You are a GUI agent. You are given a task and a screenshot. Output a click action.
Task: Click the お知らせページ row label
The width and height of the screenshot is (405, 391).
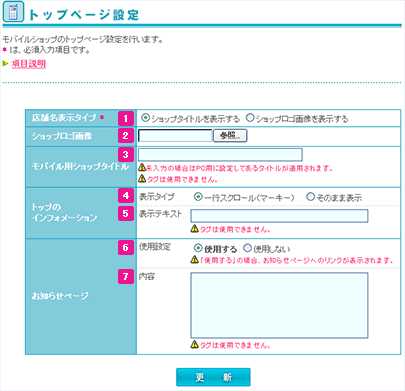(60, 295)
